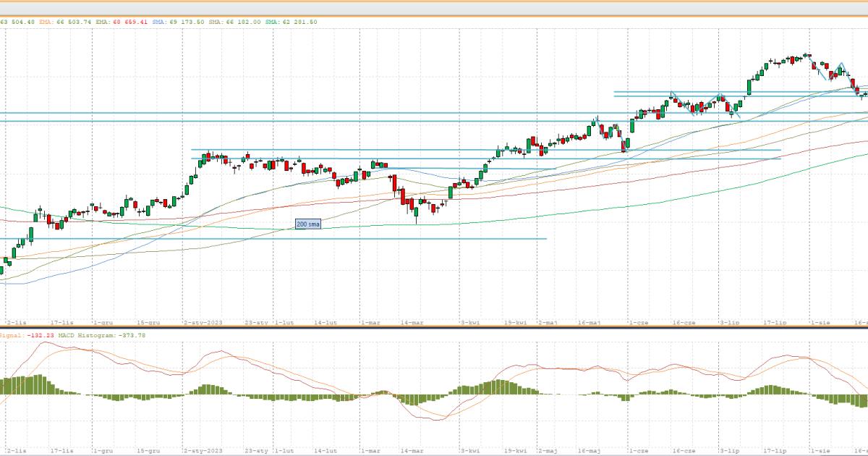Click the divider between price chart and MACD panel

coord(434,328)
